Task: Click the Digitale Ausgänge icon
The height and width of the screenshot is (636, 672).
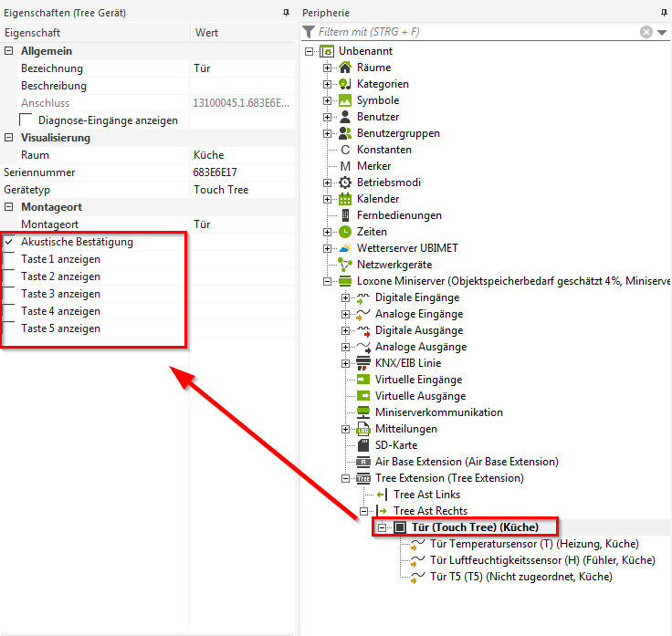Action: point(363,330)
